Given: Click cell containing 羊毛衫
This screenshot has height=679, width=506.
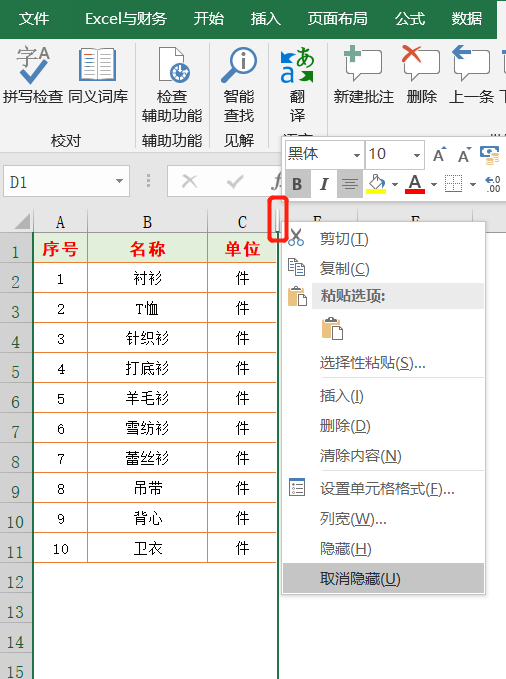Looking at the screenshot, I should click(x=147, y=398).
